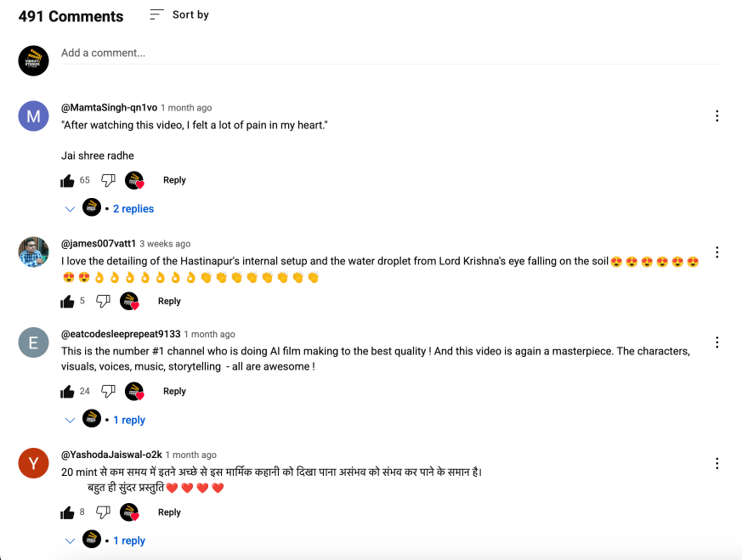Open the Sort by menu
Image resolution: width=742 pixels, height=560 pixels.
click(179, 15)
